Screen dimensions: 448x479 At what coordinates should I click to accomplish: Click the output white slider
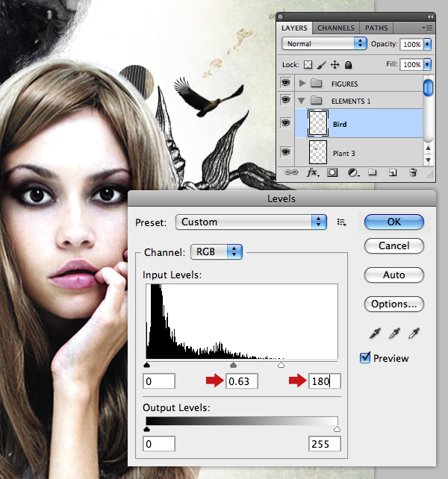tap(337, 429)
